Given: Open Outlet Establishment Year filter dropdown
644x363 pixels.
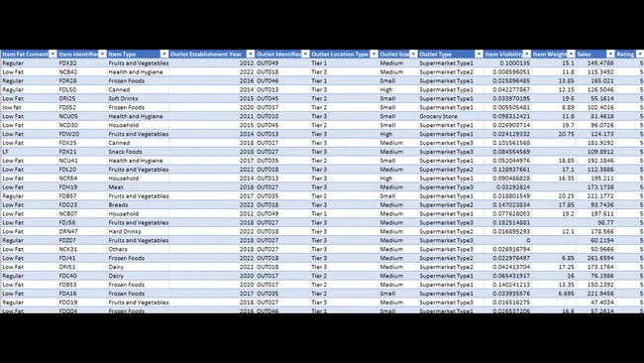Looking at the screenshot, I should (250, 55).
